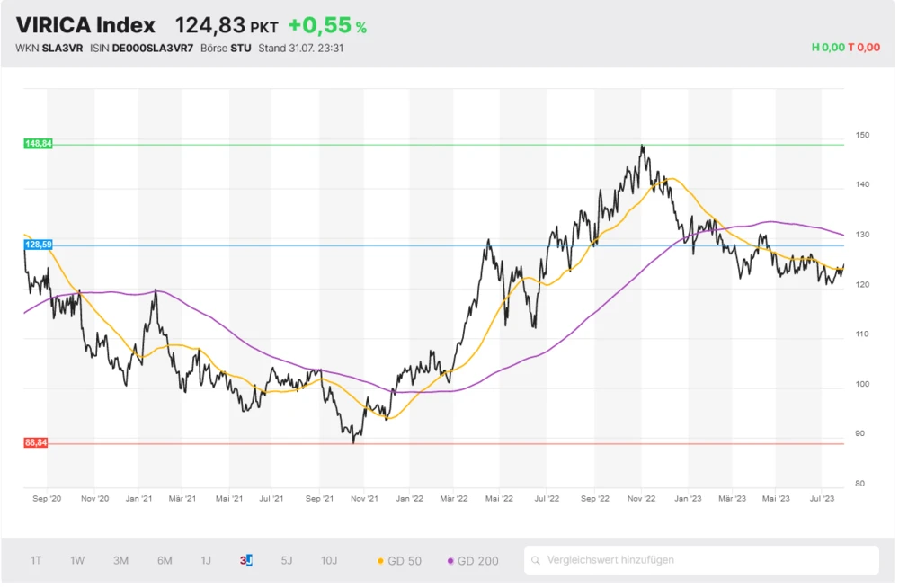The width and height of the screenshot is (899, 588).
Task: Click the search magnifier icon in comparison field
Action: pyautogui.click(x=537, y=560)
